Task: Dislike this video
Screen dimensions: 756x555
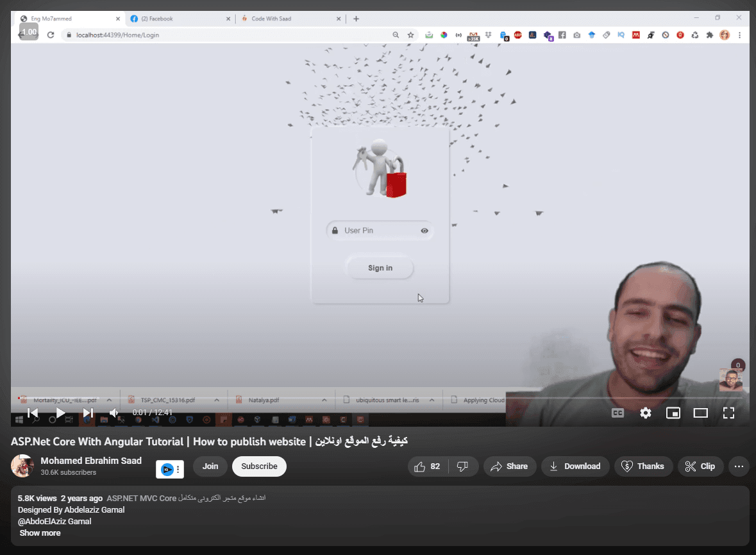Action: (x=462, y=466)
